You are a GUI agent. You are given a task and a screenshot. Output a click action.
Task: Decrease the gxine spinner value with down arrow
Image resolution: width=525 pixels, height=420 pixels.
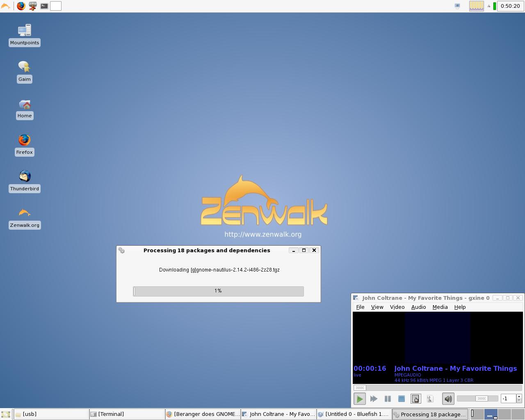click(x=519, y=401)
